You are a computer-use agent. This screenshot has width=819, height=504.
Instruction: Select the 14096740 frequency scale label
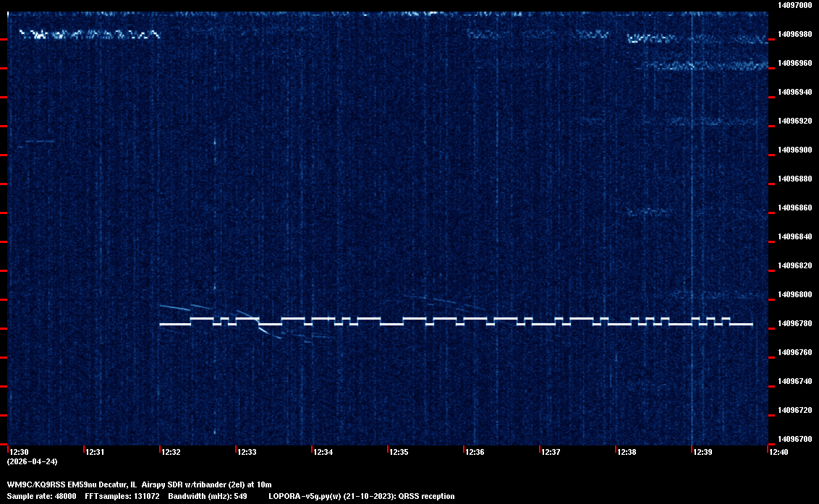coord(794,381)
